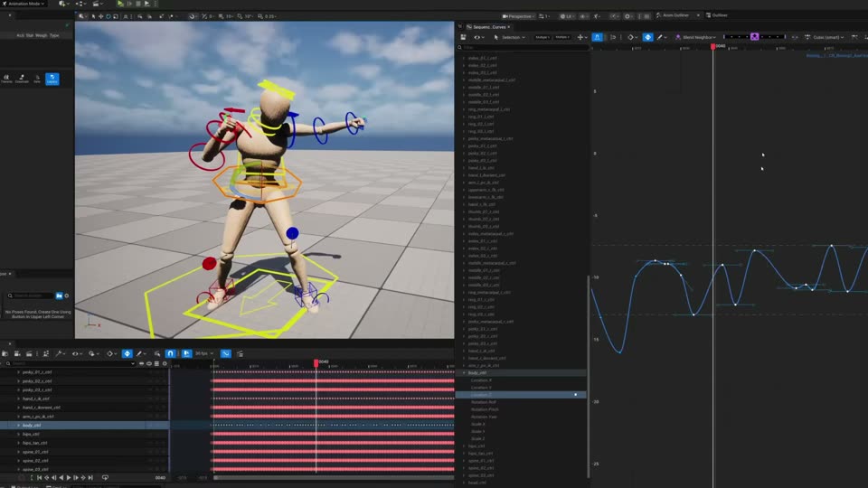
Task: Open the 30 fps frame rate dropdown
Action: click(x=203, y=353)
